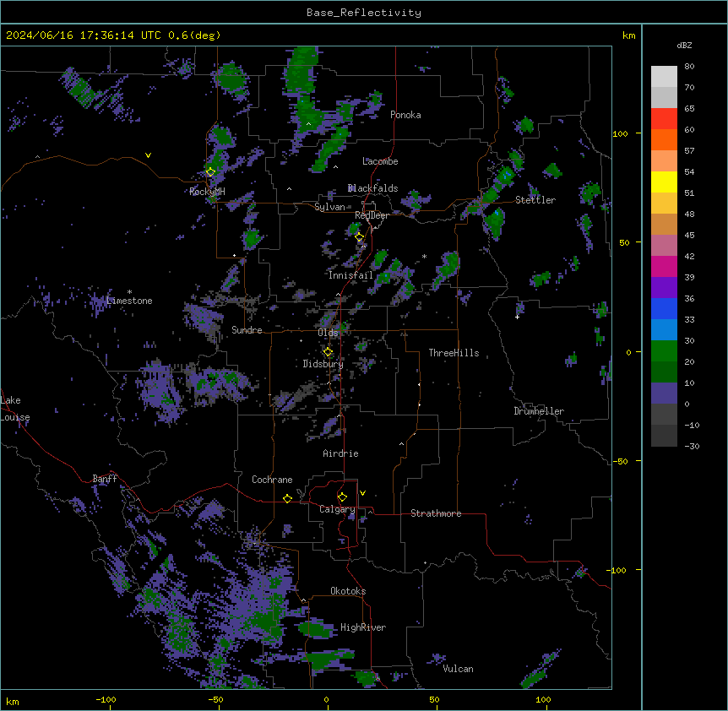Click the Vulcan label
Screen dimensions: 728x711
[x=458, y=669]
